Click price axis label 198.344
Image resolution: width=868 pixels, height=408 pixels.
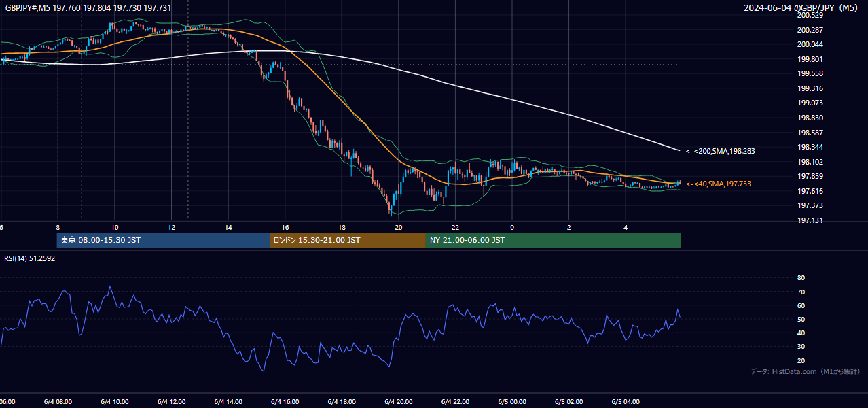click(x=810, y=147)
